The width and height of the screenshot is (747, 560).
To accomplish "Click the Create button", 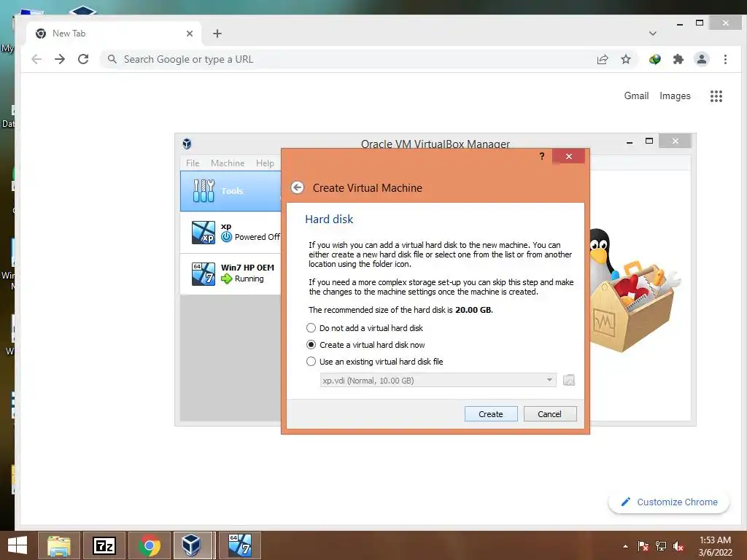I will [491, 414].
